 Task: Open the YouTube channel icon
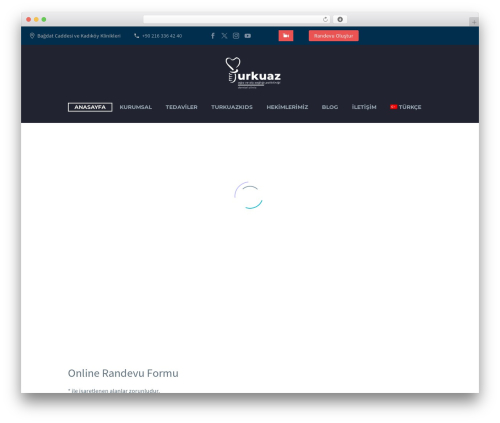point(248,36)
